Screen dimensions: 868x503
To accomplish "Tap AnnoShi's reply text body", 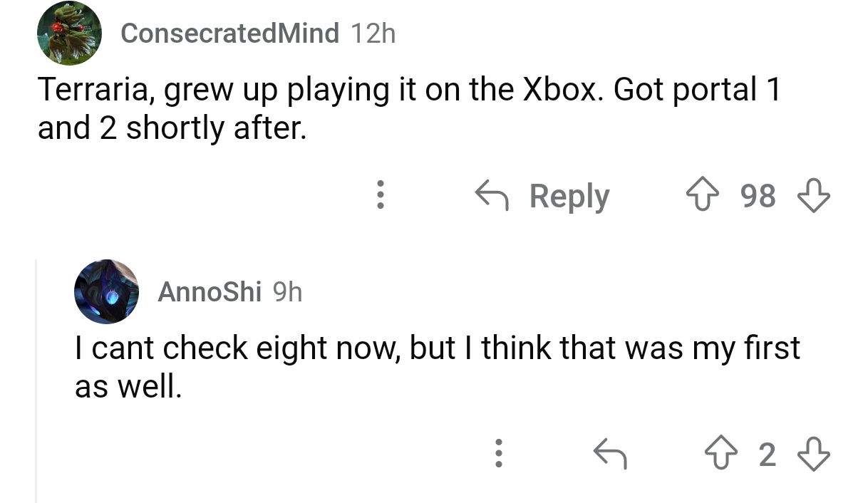I will click(x=436, y=366).
